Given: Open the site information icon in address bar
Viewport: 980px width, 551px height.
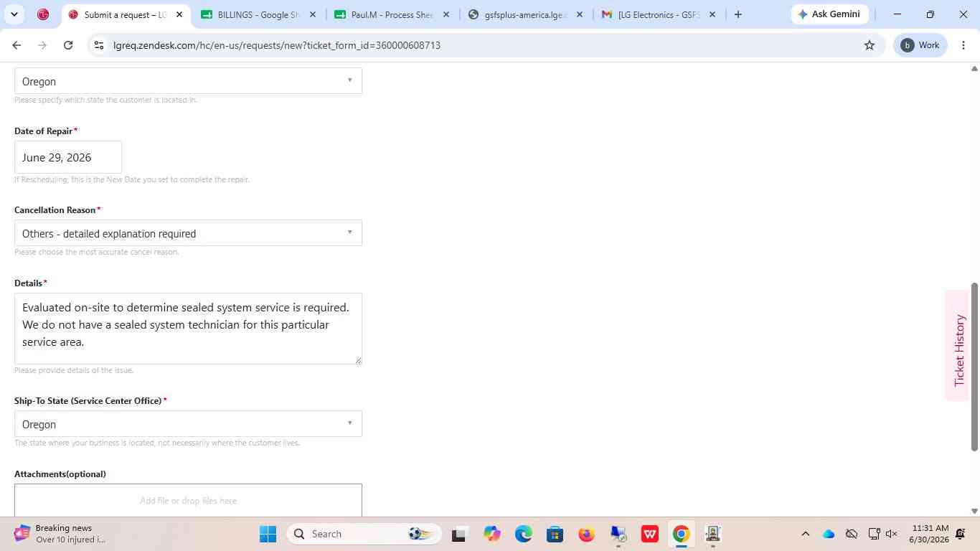Looking at the screenshot, I should [x=99, y=45].
